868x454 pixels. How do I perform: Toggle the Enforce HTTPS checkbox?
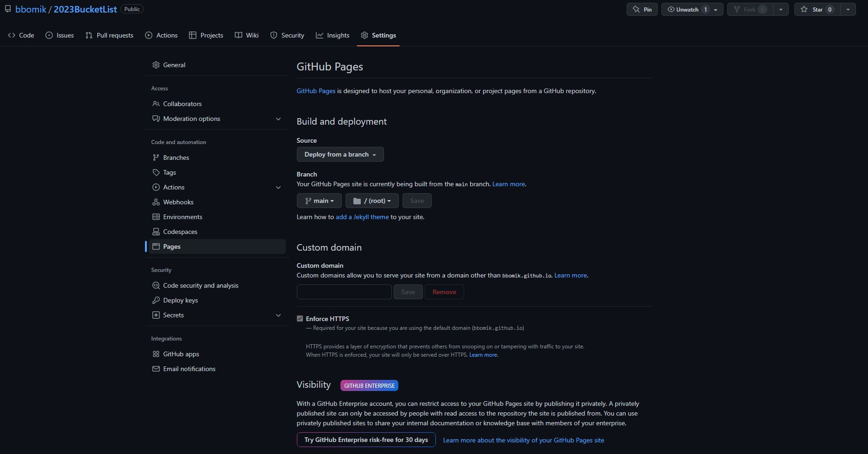pyautogui.click(x=300, y=319)
